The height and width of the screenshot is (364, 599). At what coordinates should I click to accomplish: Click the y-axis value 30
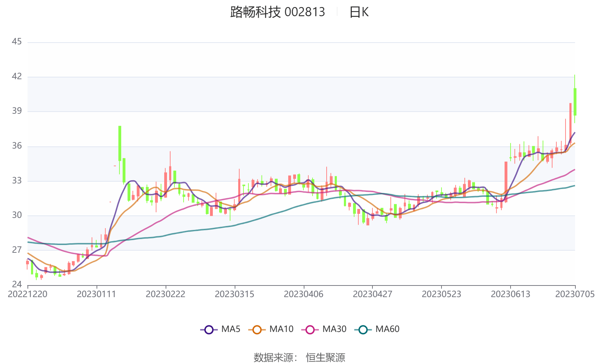pos(17,215)
